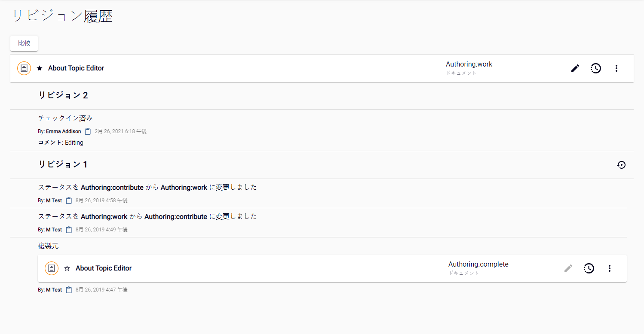The height and width of the screenshot is (334, 644).
Task: Open About Topic Editor title in Authoring:complete row
Action: [104, 268]
